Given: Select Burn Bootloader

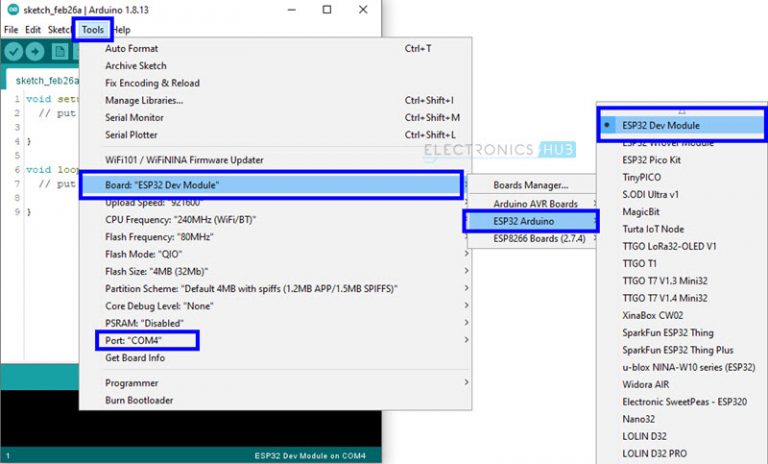Looking at the screenshot, I should [139, 400].
